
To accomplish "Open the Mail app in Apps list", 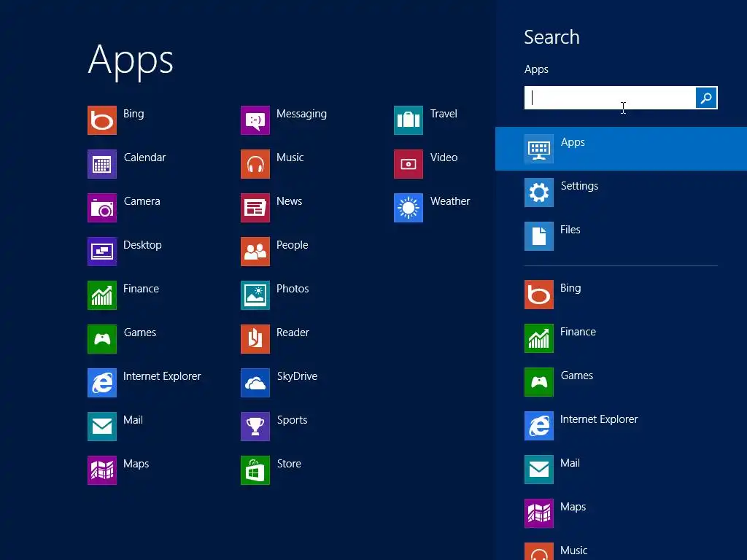I will pyautogui.click(x=102, y=427).
